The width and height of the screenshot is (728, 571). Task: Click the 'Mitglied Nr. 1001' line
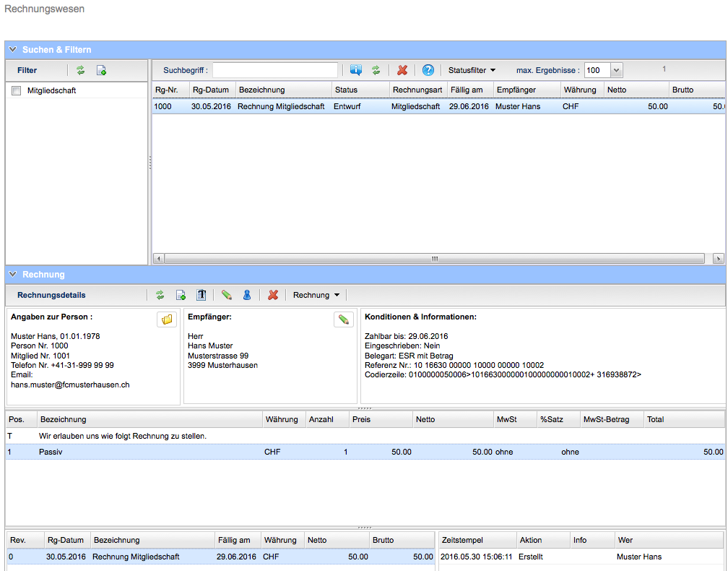coord(40,356)
